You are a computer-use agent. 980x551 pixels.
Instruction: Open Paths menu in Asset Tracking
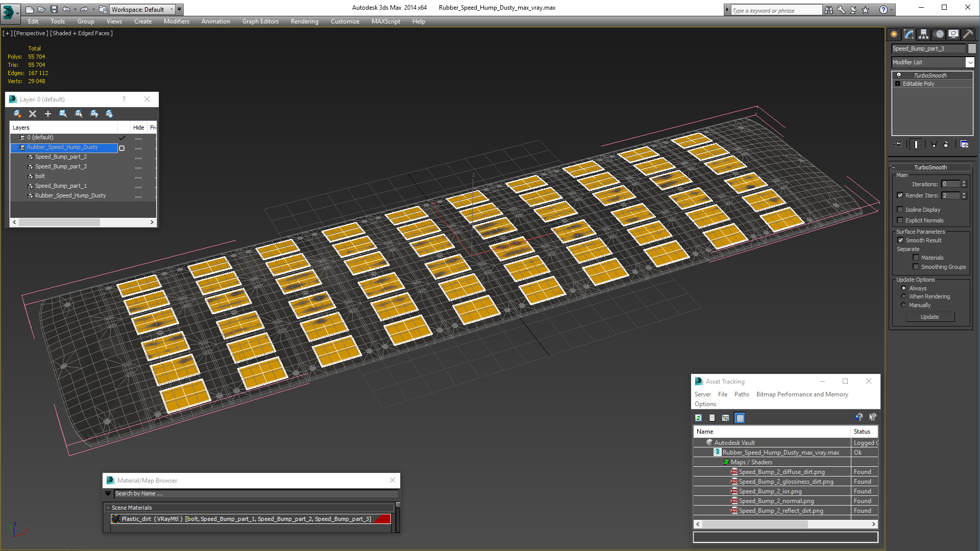pos(742,394)
